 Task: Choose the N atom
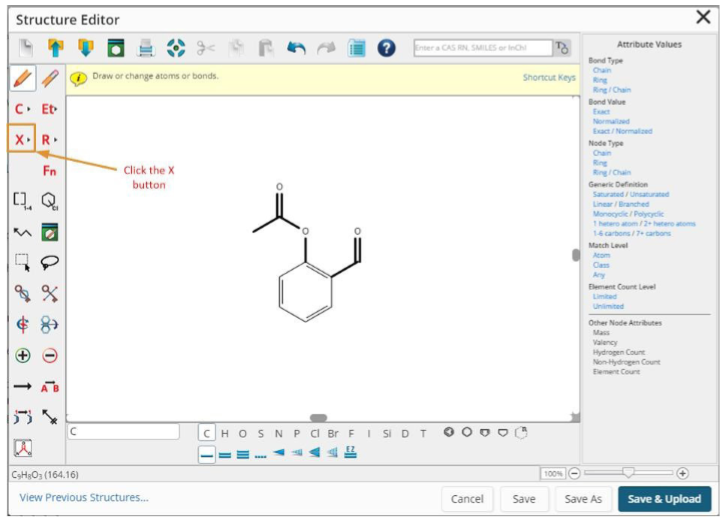pos(278,434)
